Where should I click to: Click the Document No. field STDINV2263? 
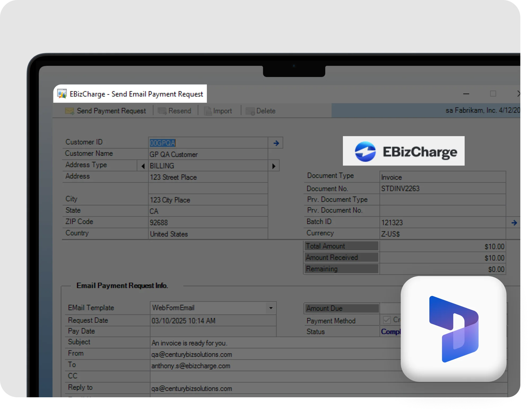[x=443, y=188]
